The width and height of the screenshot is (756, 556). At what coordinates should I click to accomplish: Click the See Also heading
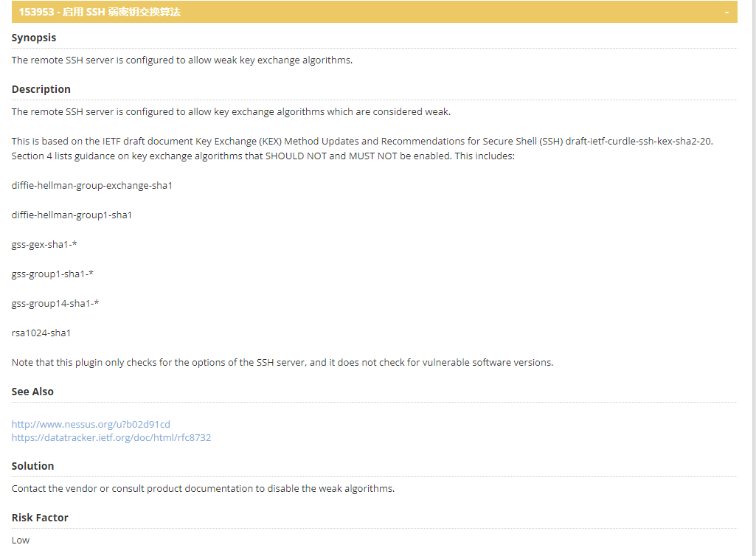[x=32, y=392]
